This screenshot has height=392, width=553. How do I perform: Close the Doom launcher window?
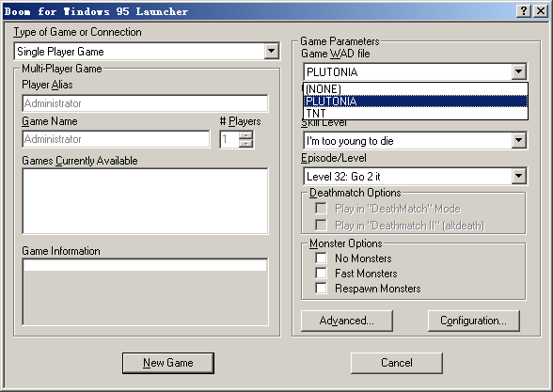[540, 11]
